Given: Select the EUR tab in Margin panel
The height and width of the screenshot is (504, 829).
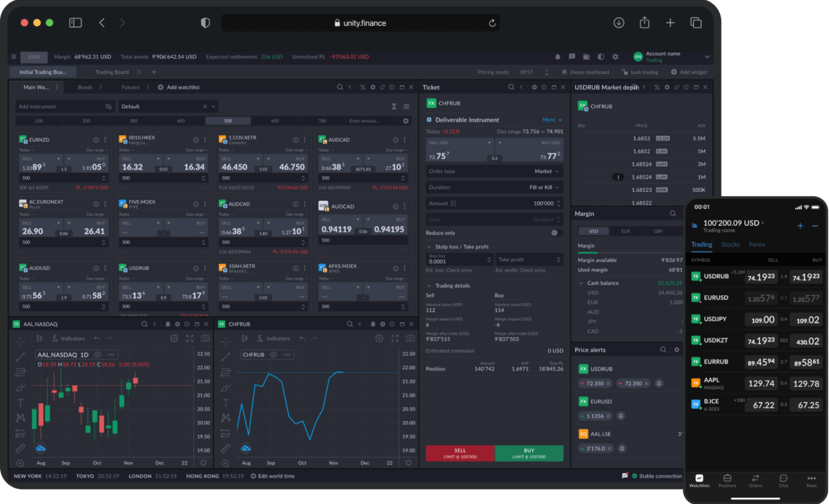Looking at the screenshot, I should click(x=625, y=231).
